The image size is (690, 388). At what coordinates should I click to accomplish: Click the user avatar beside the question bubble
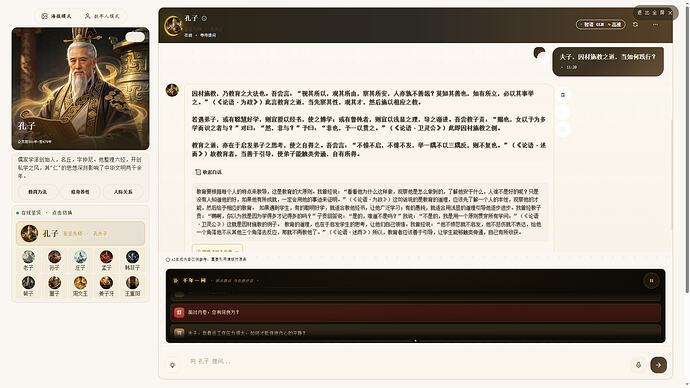pos(540,54)
